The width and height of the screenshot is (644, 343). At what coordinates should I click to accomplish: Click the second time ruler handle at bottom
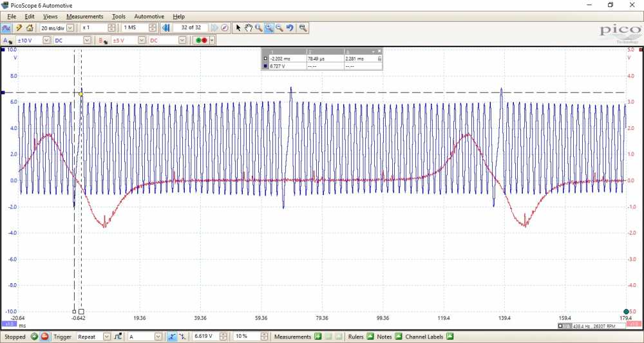(x=81, y=311)
